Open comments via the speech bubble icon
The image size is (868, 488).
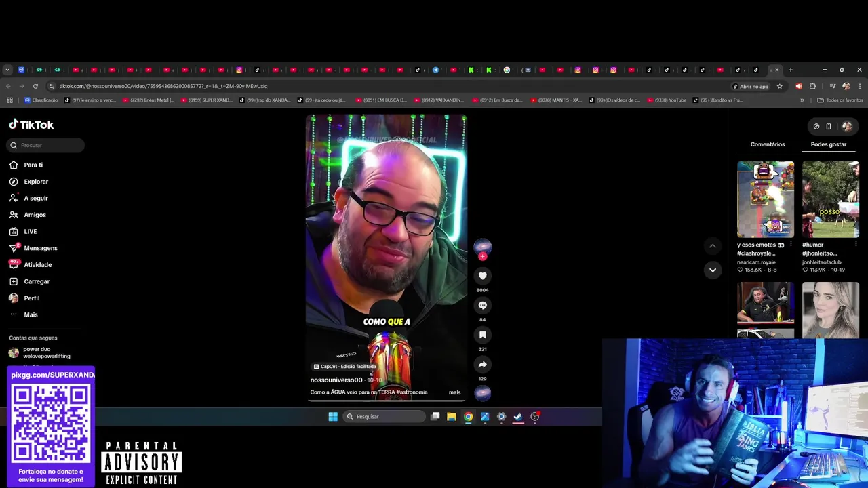[x=482, y=306]
